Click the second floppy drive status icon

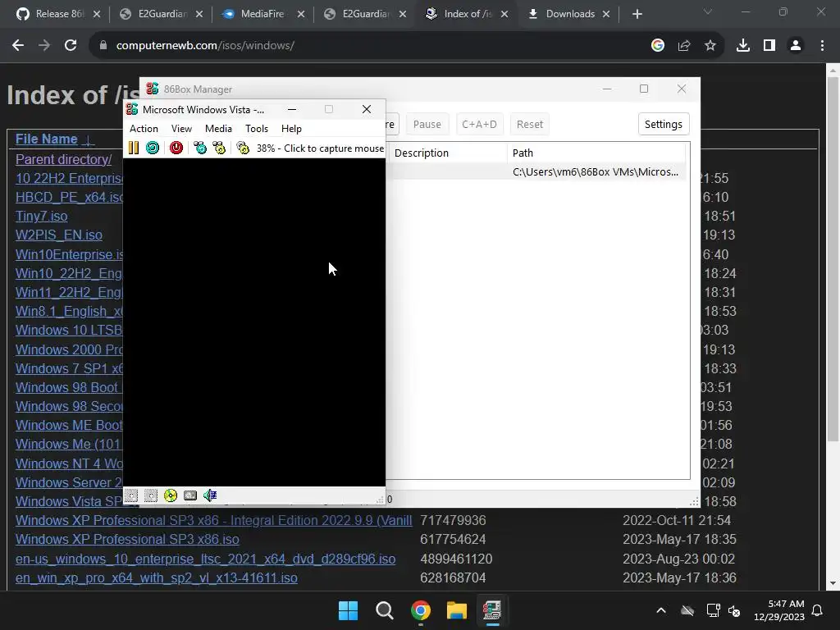pyautogui.click(x=151, y=495)
